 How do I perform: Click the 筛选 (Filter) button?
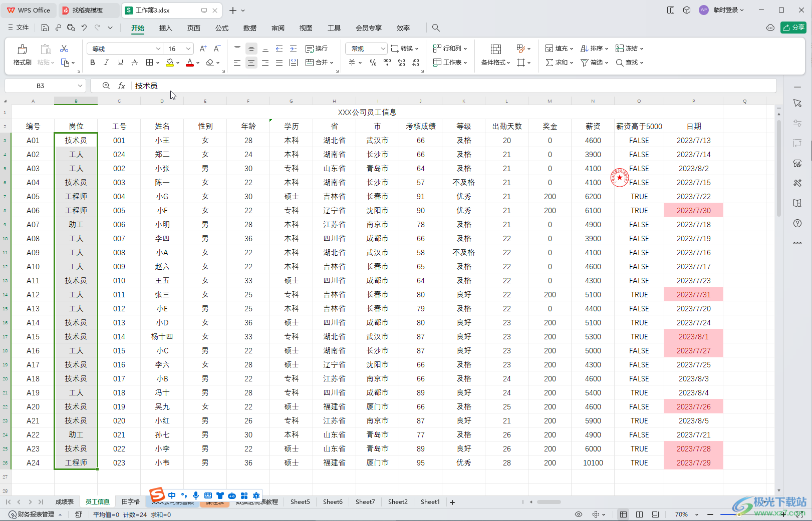[x=594, y=63]
